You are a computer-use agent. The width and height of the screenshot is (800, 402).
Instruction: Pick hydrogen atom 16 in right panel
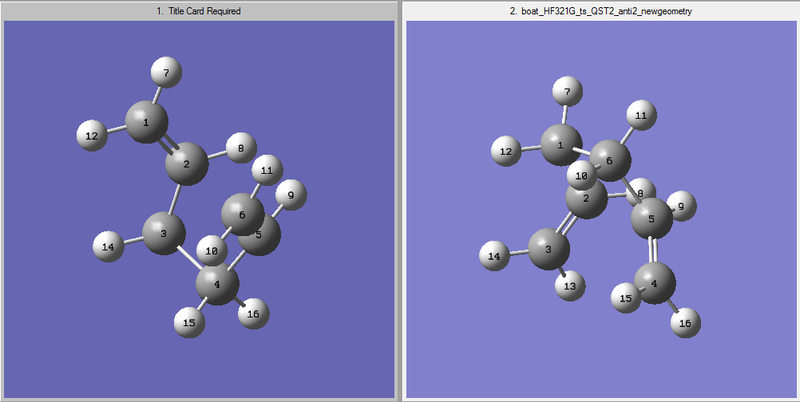coord(685,322)
